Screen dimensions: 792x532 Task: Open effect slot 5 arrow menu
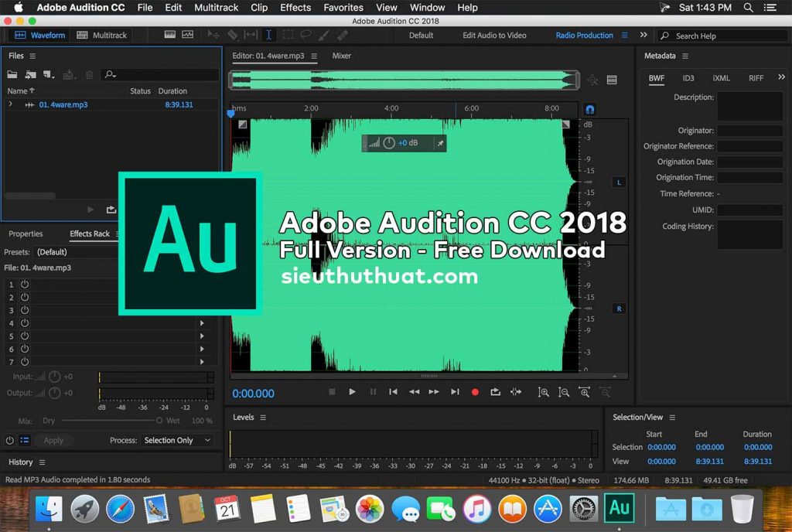(202, 336)
